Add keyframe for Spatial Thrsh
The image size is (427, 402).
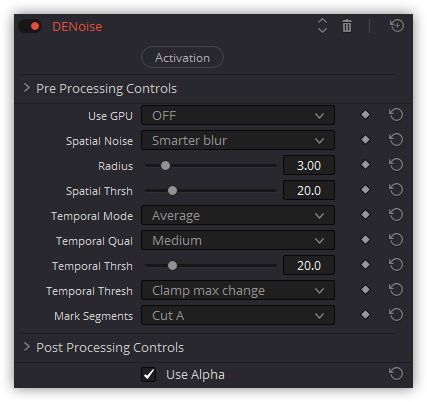365,190
